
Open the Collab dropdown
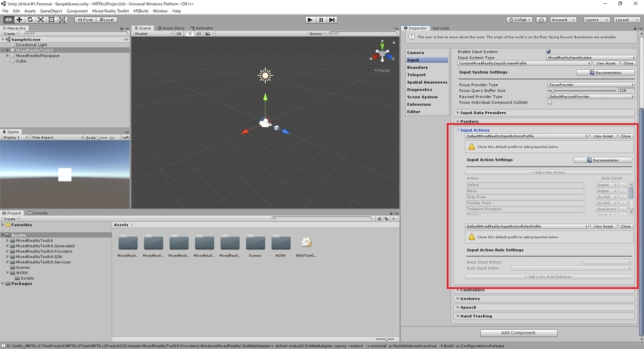(x=520, y=20)
